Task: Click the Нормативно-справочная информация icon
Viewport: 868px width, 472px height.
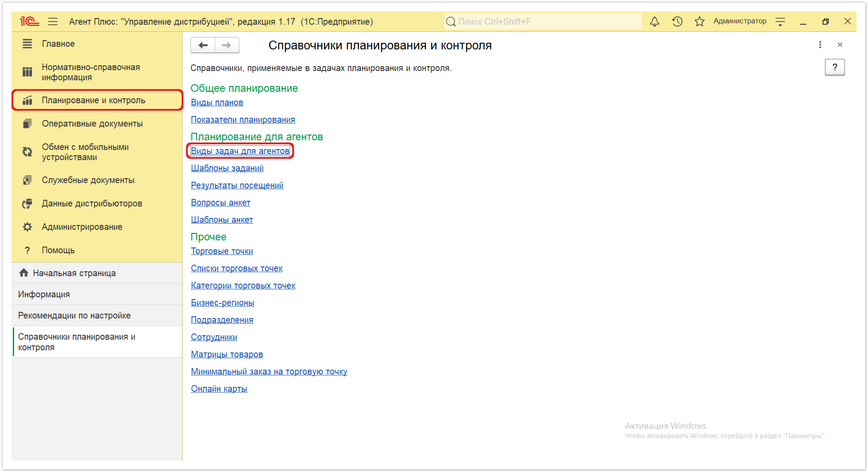Action: click(x=27, y=72)
